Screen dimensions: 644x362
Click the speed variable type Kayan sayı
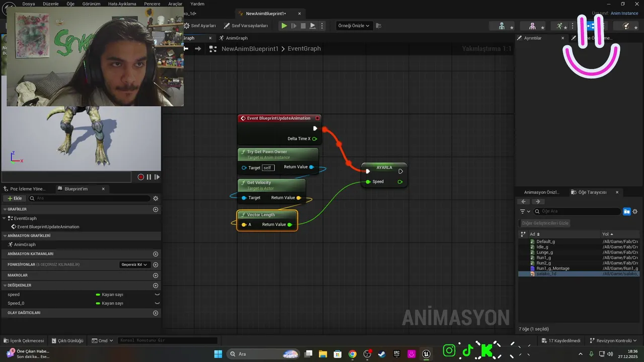[x=110, y=295]
